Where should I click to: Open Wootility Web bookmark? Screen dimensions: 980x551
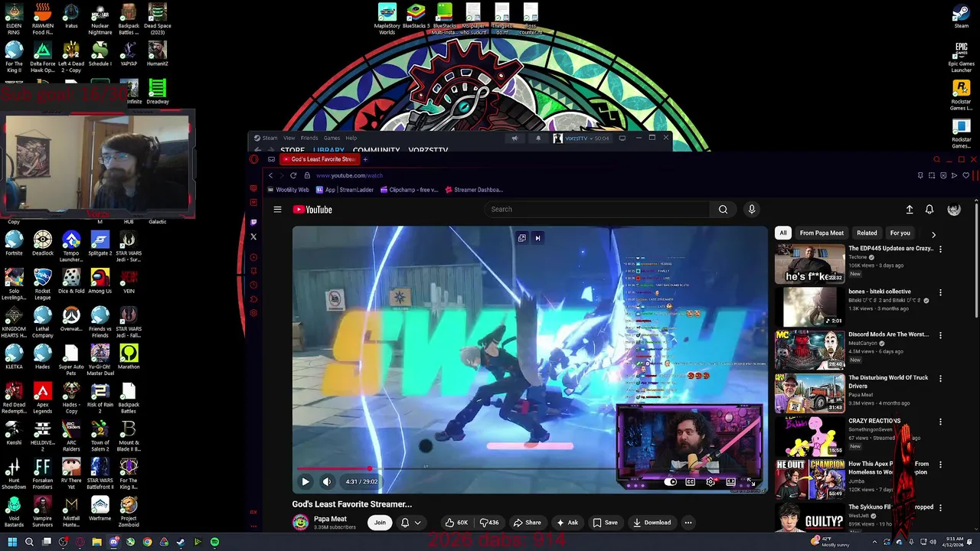pos(288,190)
